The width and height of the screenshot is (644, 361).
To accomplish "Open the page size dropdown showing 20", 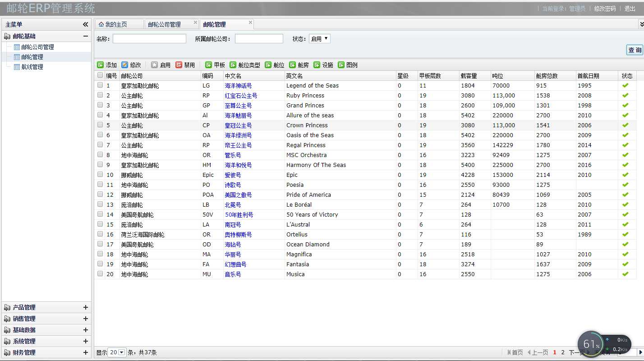I will click(117, 352).
